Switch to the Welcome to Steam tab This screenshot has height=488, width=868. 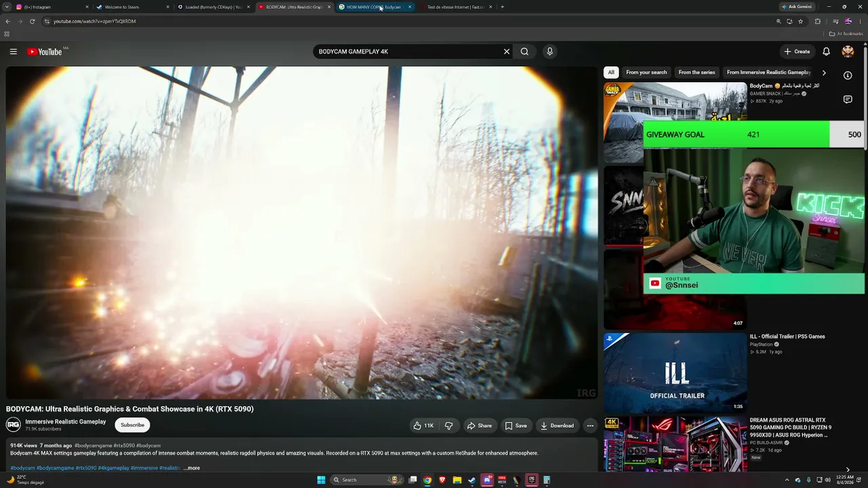tap(132, 7)
